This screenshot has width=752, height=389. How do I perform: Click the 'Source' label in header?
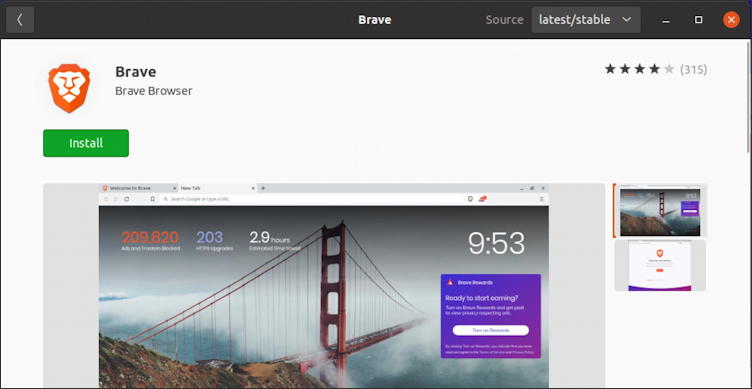pos(504,20)
